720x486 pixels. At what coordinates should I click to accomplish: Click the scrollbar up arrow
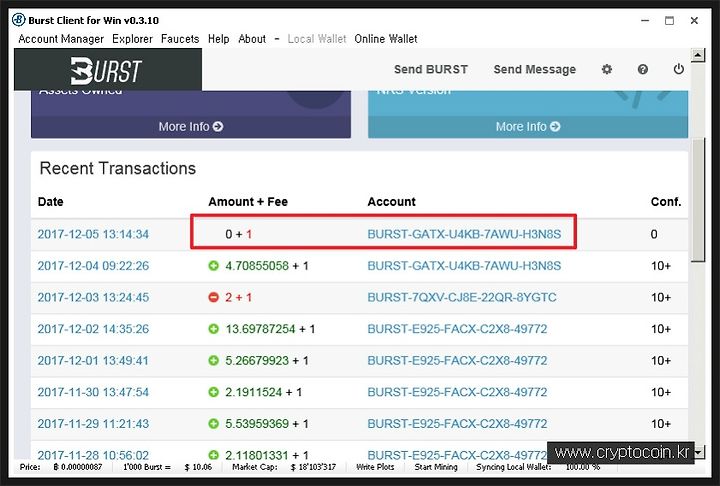pyautogui.click(x=698, y=56)
